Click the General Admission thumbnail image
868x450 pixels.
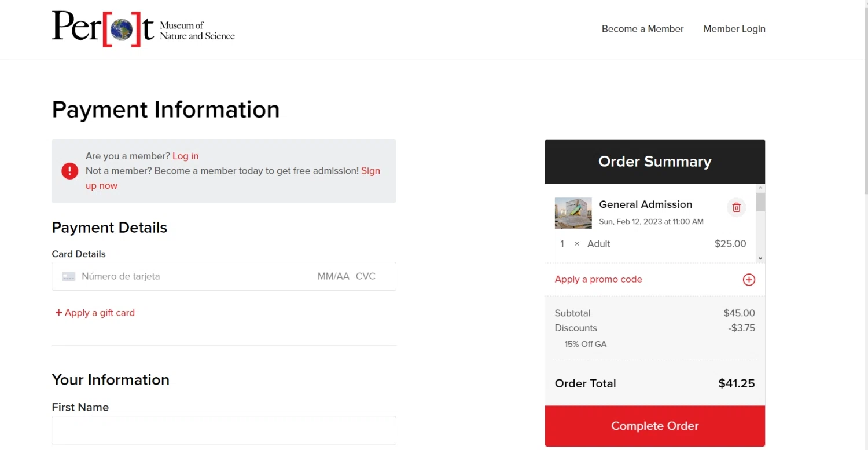coord(573,213)
